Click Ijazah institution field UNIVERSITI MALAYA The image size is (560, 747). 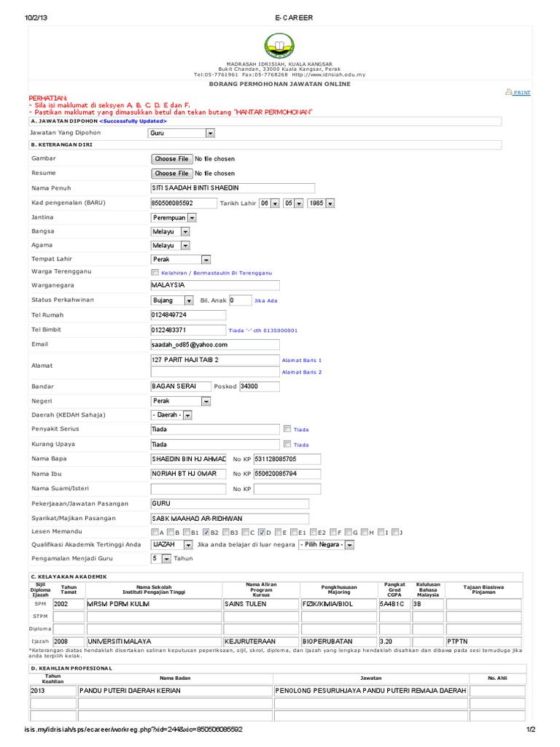(154, 642)
